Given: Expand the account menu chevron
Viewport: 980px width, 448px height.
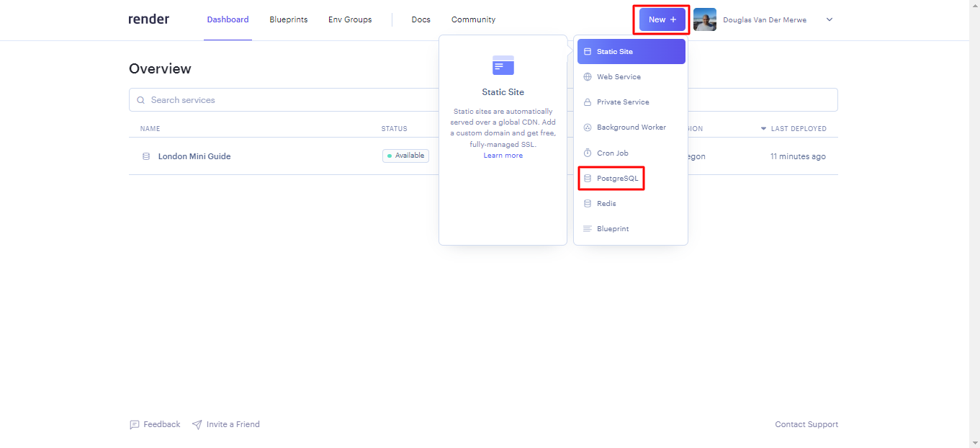Looking at the screenshot, I should [x=829, y=19].
